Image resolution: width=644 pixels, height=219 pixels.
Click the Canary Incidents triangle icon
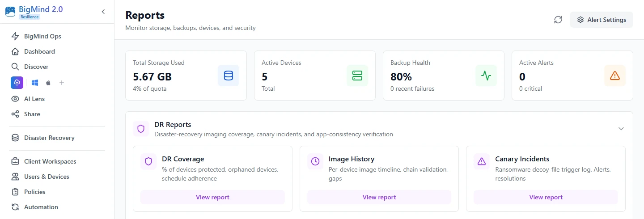coord(482,161)
